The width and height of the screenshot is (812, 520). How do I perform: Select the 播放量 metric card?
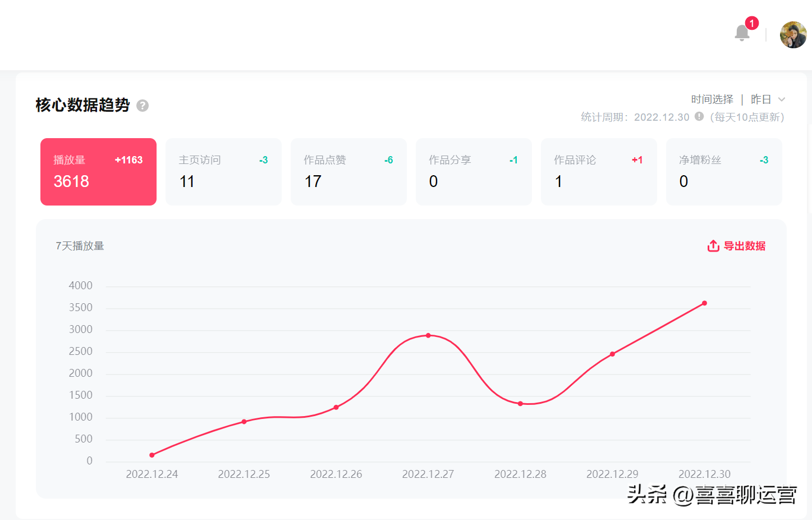coord(98,172)
